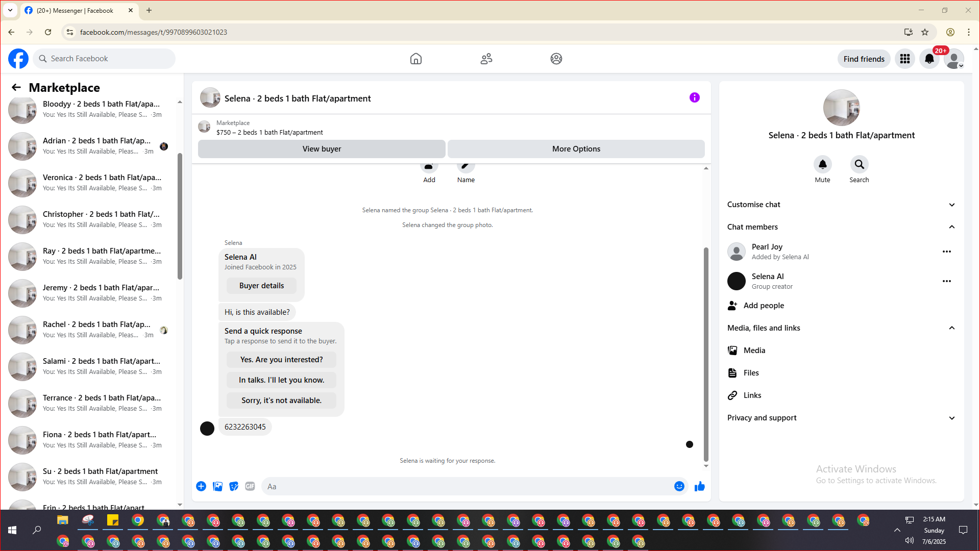Open the notifications bell

[929, 59]
